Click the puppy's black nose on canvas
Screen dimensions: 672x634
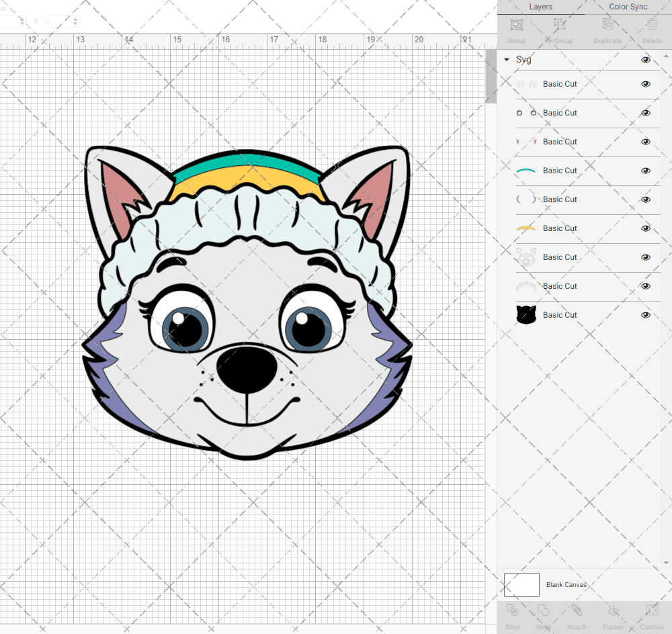pos(247,369)
